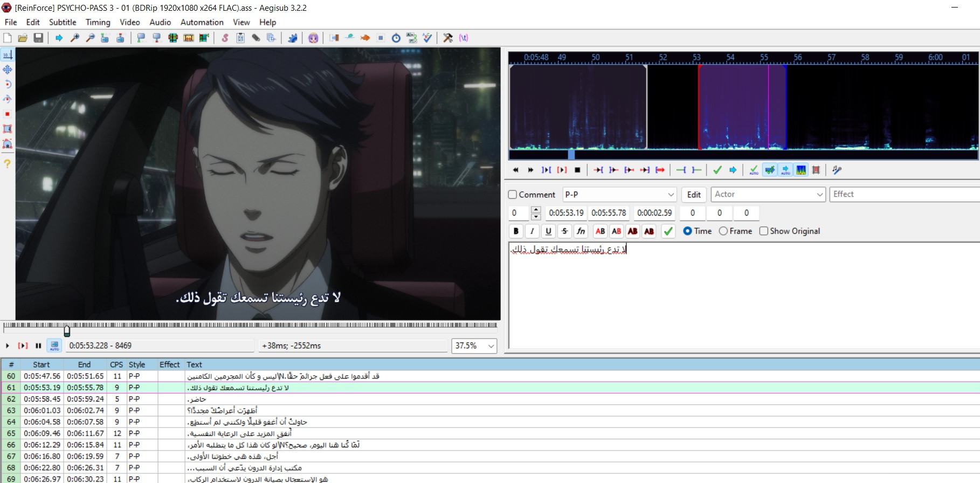Play the video with the play button
980x483 pixels.
tap(8, 346)
